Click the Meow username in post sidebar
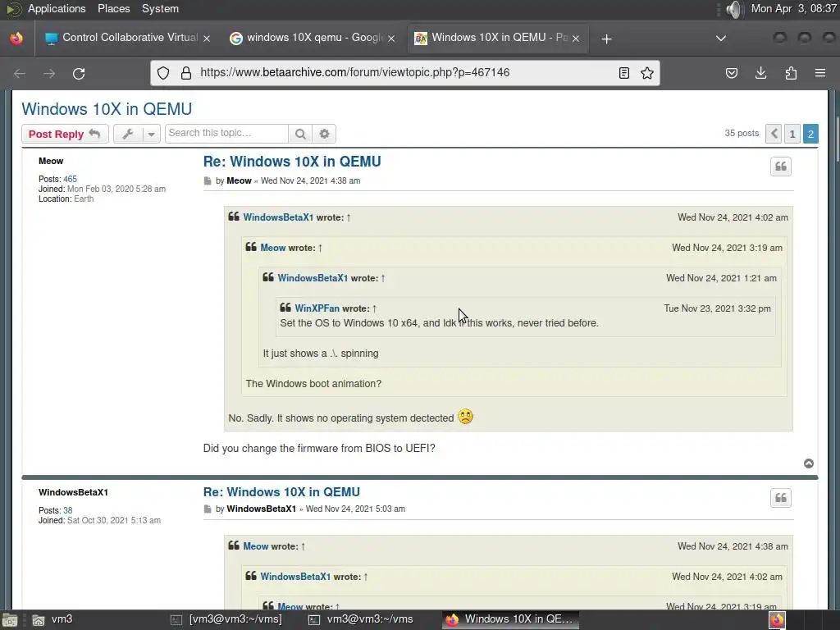The height and width of the screenshot is (630, 840). tap(51, 162)
